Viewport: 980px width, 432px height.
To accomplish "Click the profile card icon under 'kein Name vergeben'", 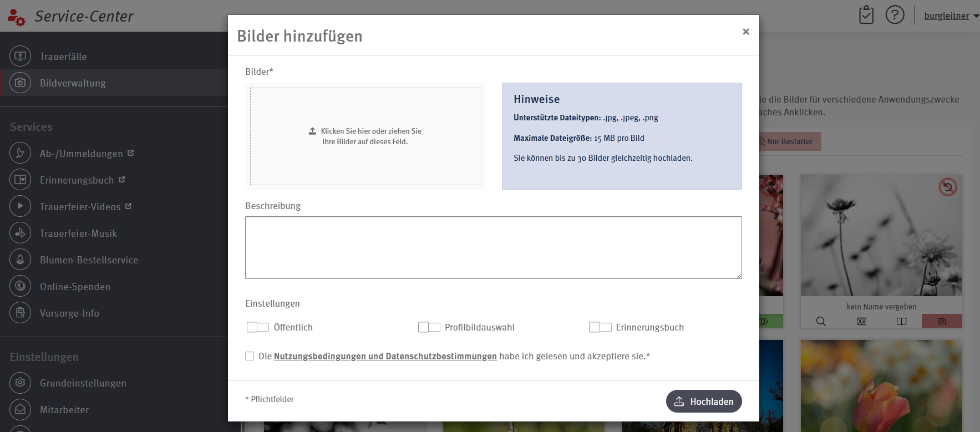I will [861, 321].
